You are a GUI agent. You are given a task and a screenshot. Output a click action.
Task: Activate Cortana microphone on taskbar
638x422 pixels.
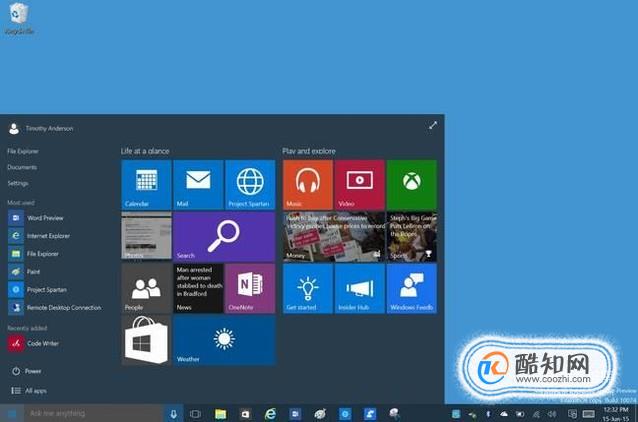(174, 414)
